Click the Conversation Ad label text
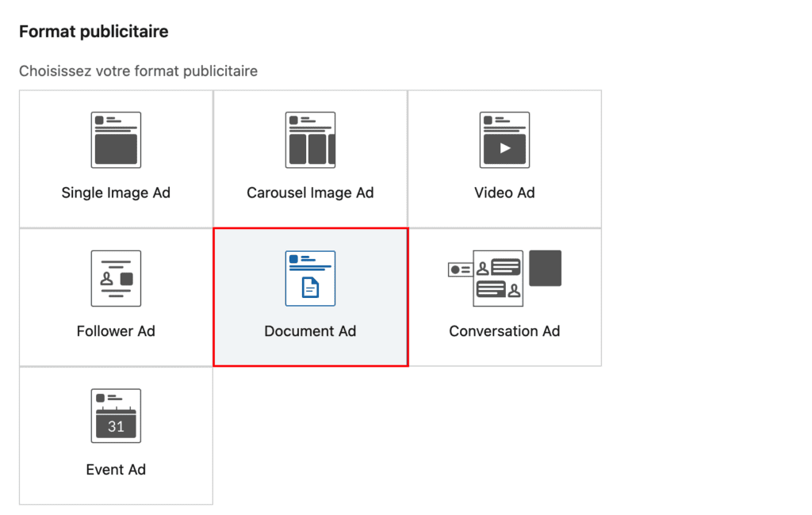Image resolution: width=812 pixels, height=515 pixels. tap(504, 331)
